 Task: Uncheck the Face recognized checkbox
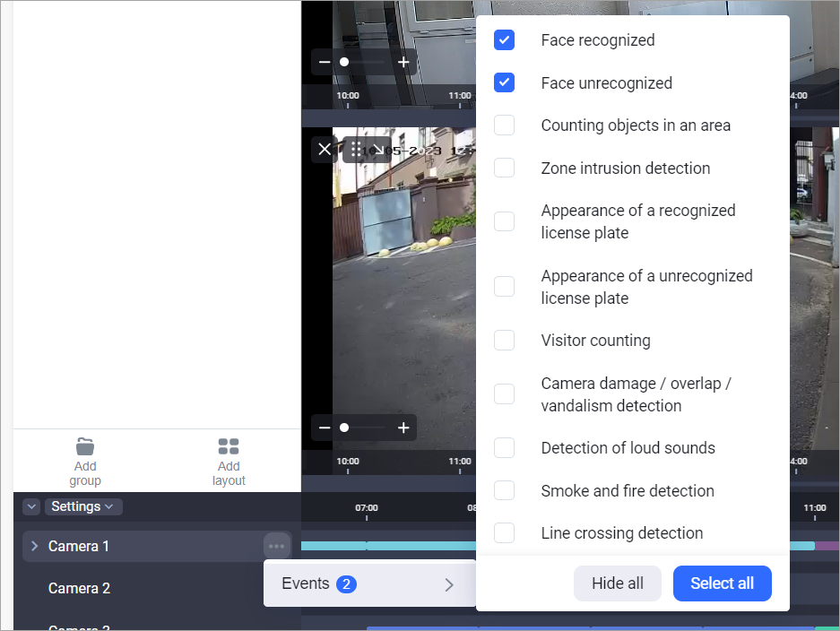tap(505, 40)
